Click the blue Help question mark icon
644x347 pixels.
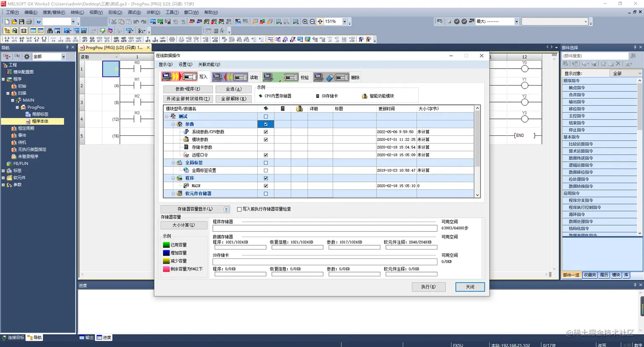click(39, 21)
